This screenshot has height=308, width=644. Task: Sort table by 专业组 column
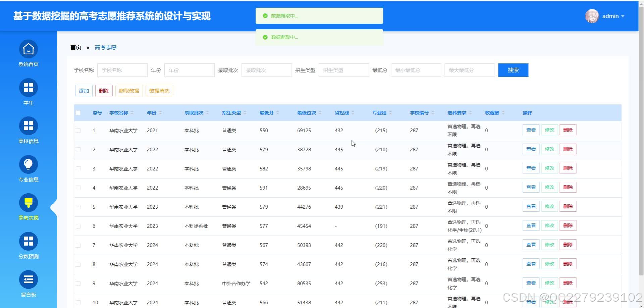tap(390, 113)
